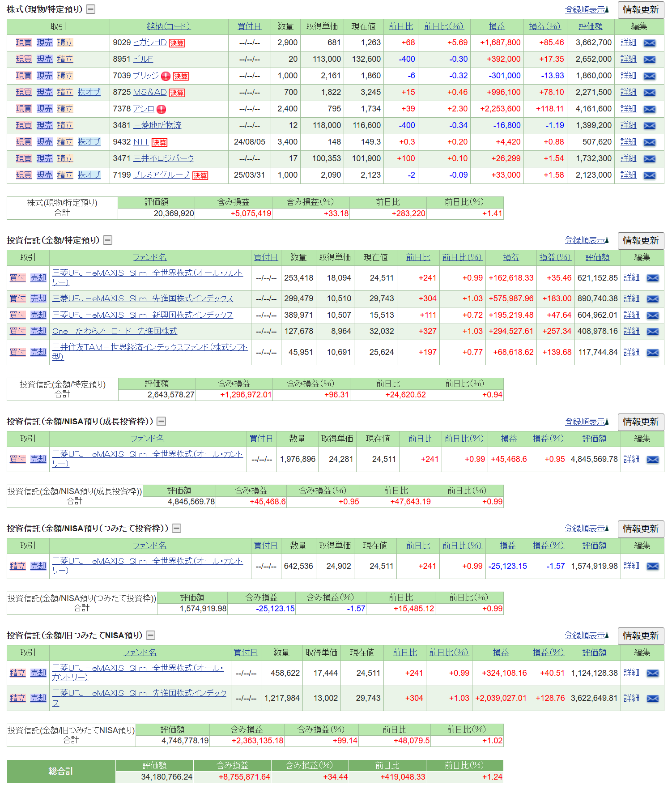The height and width of the screenshot is (789, 672).
Task: Click 評価額 3,662,700 in ヒガシHD row
Action: coord(594,43)
